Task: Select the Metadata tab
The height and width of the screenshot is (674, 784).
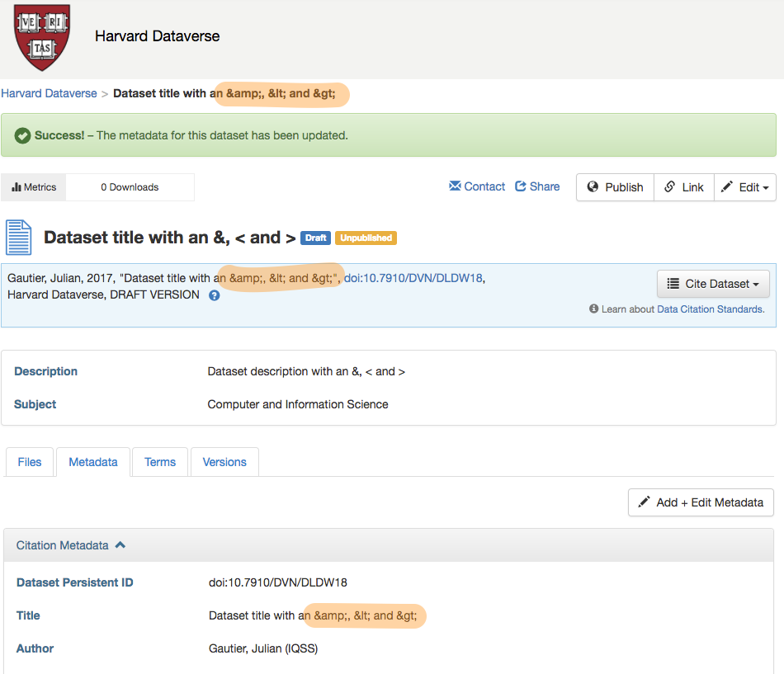Action: click(x=93, y=462)
